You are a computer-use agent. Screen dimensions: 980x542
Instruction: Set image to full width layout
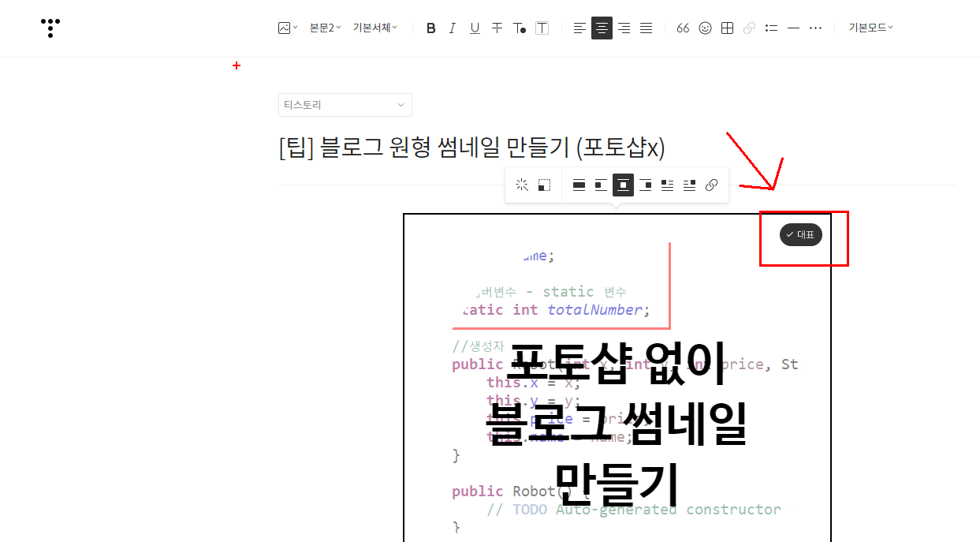[x=579, y=185]
